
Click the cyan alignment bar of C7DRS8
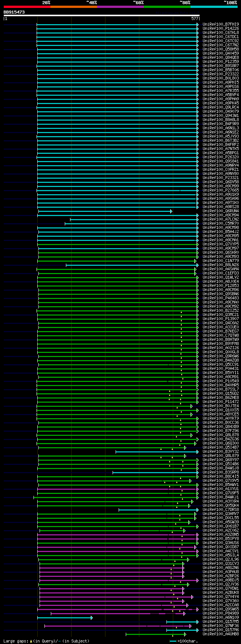point(159,509)
